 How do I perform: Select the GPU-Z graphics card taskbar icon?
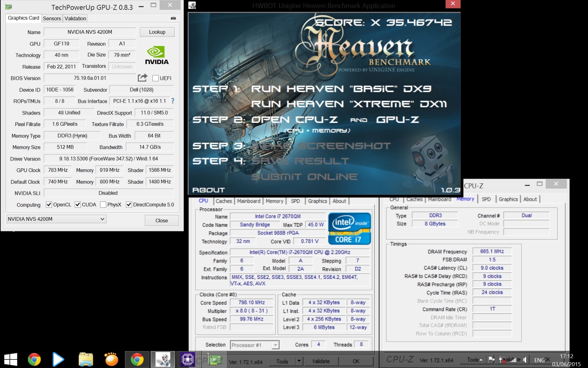[x=215, y=359]
